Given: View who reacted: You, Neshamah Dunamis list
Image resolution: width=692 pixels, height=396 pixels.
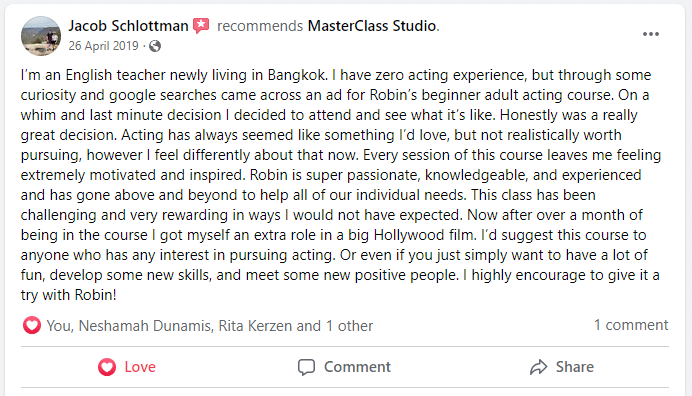Looking at the screenshot, I should 210,326.
